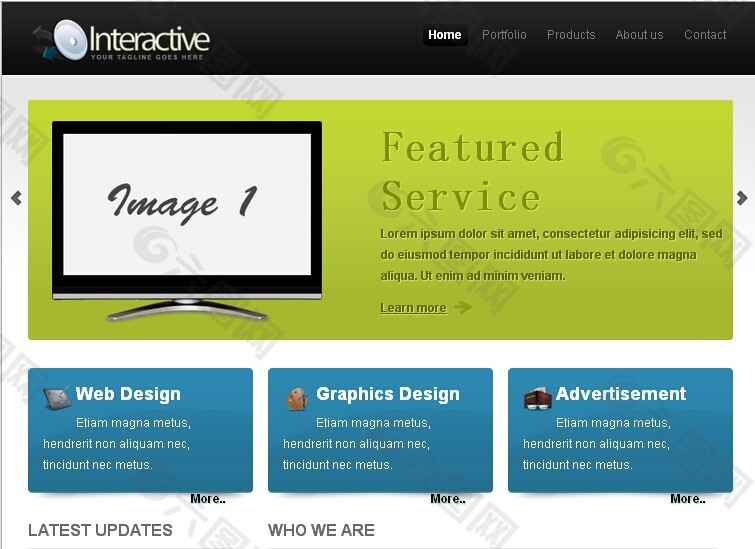Click the Advertisement briefcase icon

[x=537, y=398]
